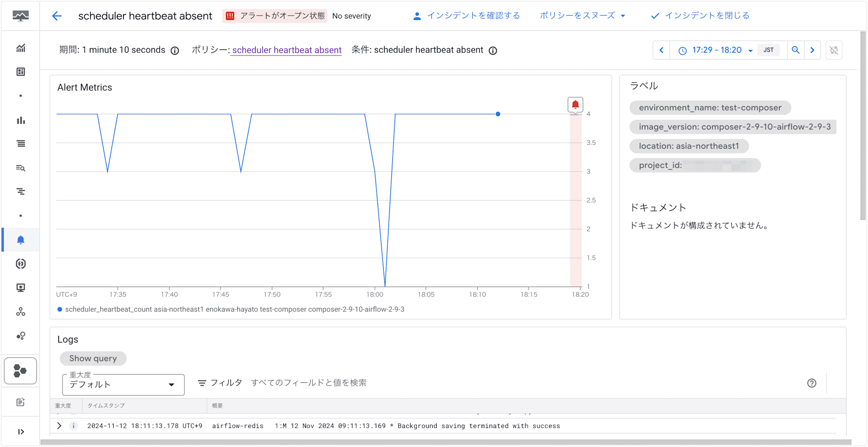Image resolution: width=868 pixels, height=447 pixels.
Task: Click the JST timezone chip
Action: click(x=768, y=50)
